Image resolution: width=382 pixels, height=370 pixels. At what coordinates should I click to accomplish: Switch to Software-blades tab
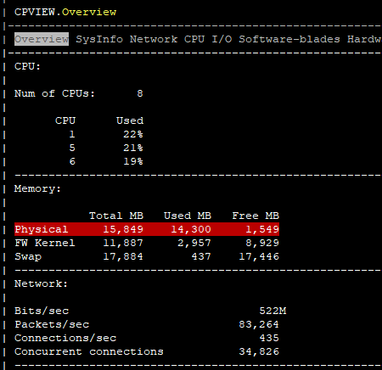289,39
